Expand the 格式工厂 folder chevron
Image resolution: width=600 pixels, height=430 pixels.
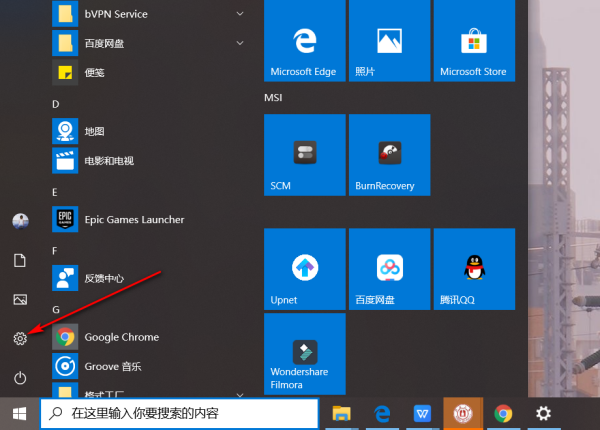240,394
